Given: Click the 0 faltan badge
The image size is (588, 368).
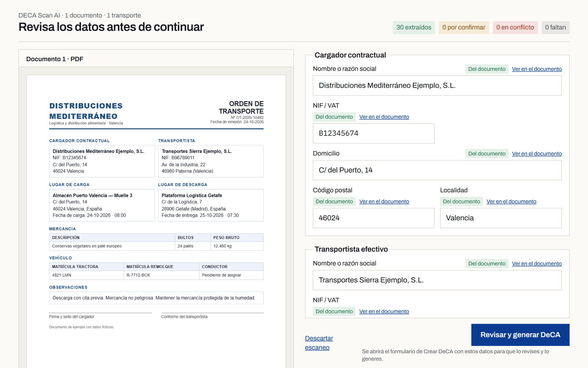Looking at the screenshot, I should (x=556, y=27).
